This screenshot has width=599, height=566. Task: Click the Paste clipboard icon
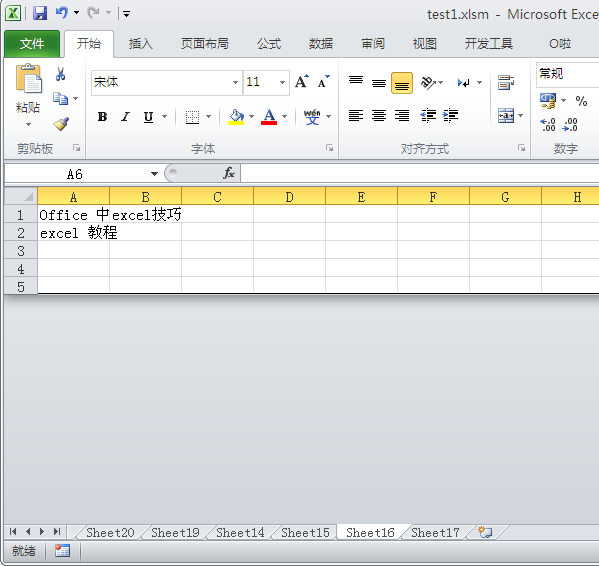click(x=28, y=78)
